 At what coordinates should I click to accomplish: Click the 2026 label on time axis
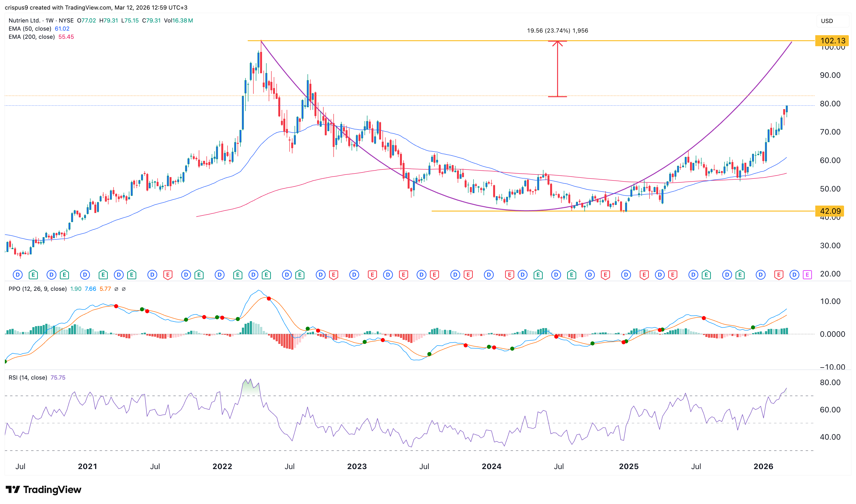point(763,467)
